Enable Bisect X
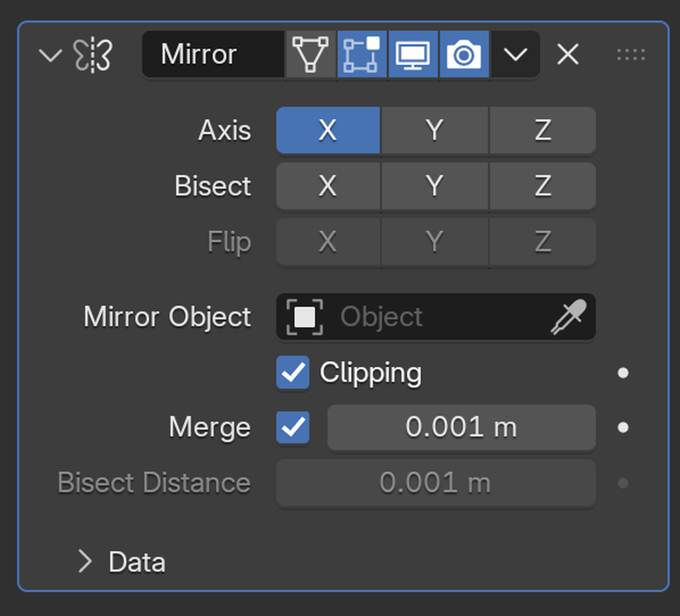Viewport: 680px width, 616px height. (x=328, y=186)
